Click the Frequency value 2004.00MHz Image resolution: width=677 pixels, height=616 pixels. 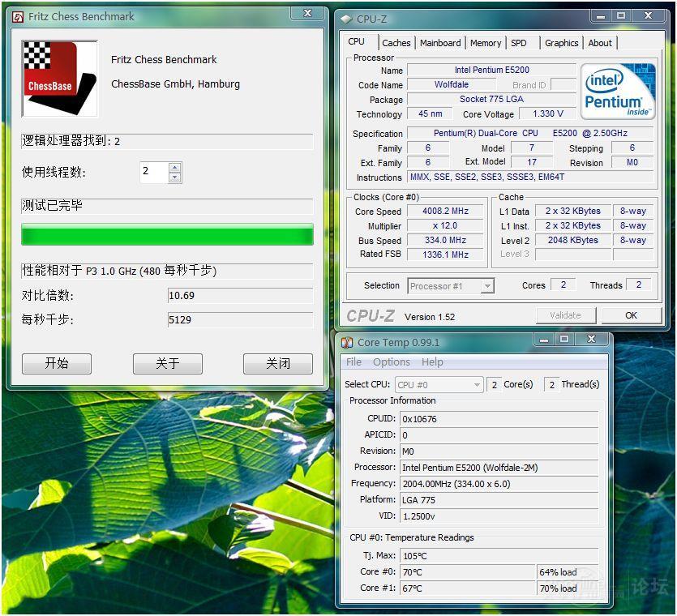499,484
